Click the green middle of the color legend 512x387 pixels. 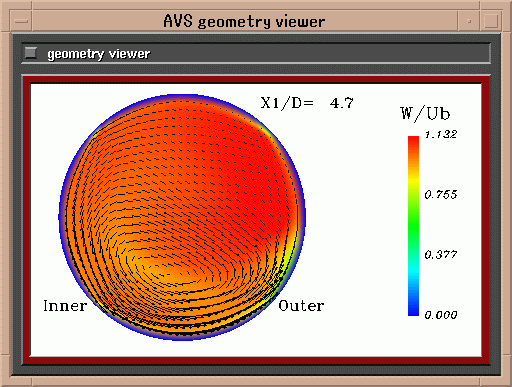(x=413, y=227)
